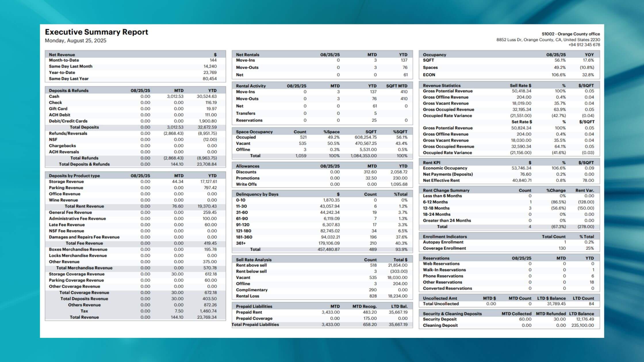Select the Transfers row label
The height and width of the screenshot is (362, 644).
tap(246, 113)
